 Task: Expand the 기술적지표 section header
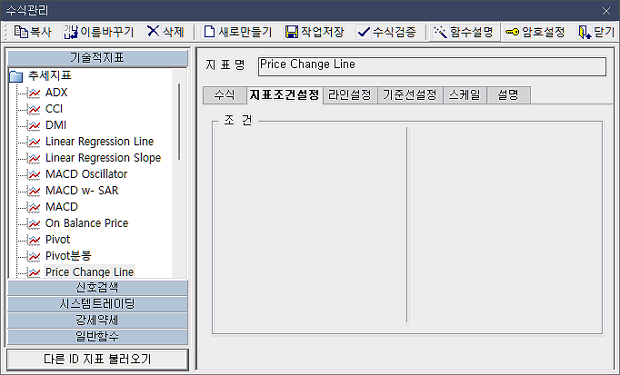click(97, 58)
